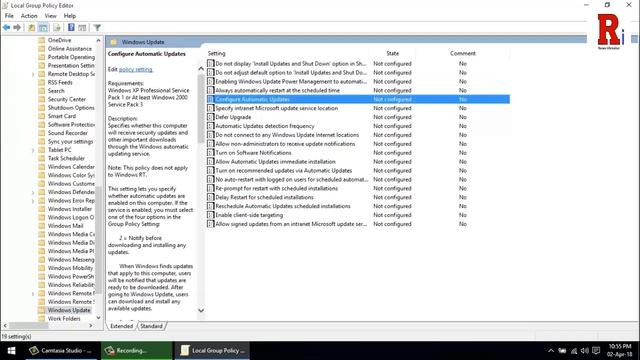Sort by the Comment column header
Screen dimensions: 640x360
(462, 53)
